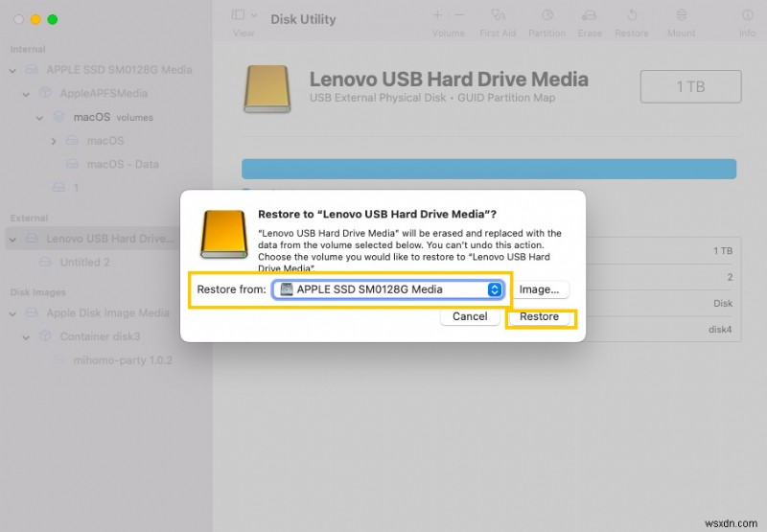Run First Aid from toolbar
This screenshot has height=532, width=767.
(498, 15)
